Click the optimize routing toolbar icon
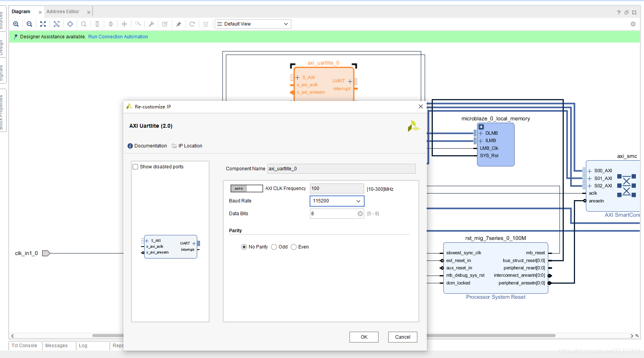 (206, 24)
